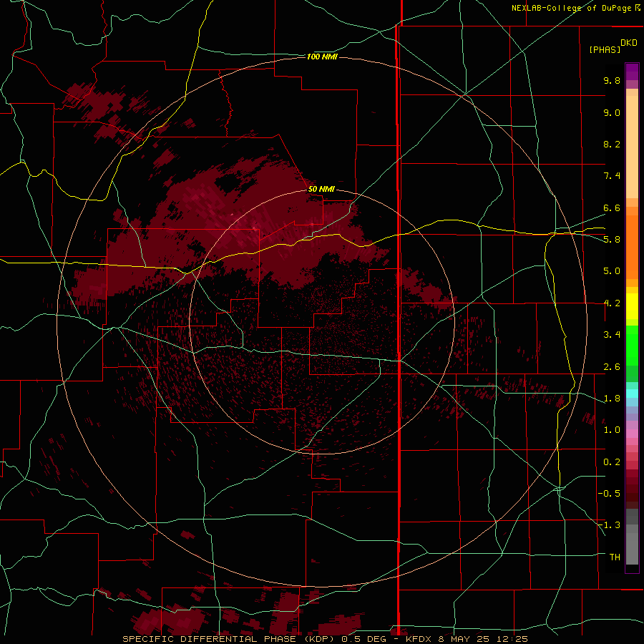Select the cyan segment of the color bar
Viewport: 644px width, 644px height.
pyautogui.click(x=632, y=394)
